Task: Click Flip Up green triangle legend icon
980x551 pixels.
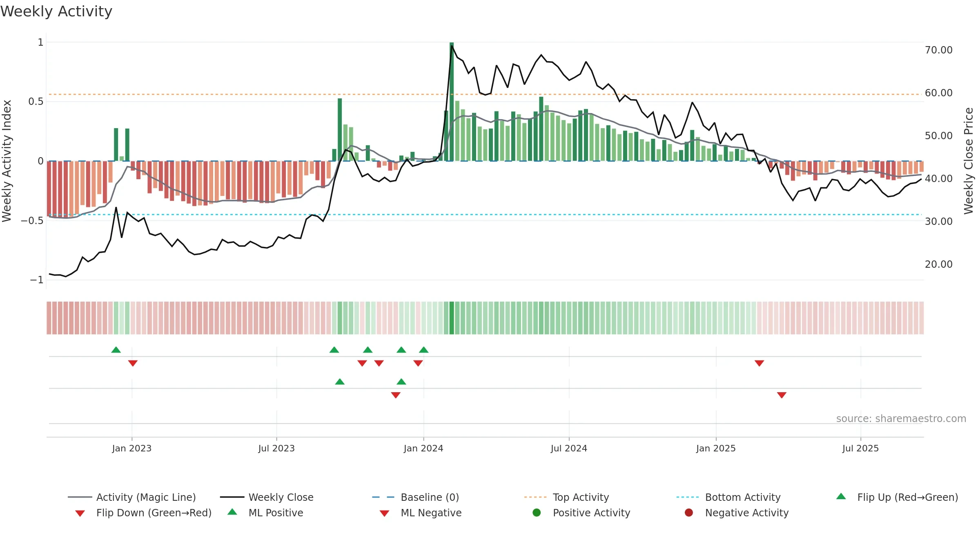Action: pyautogui.click(x=841, y=496)
